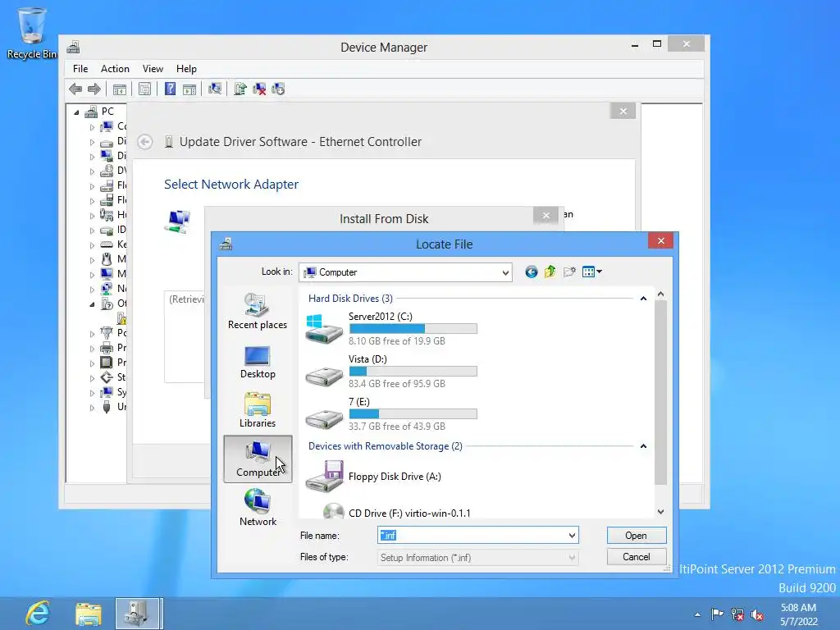Open Network in the places sidebar
Image resolution: width=840 pixels, height=630 pixels.
tap(258, 507)
